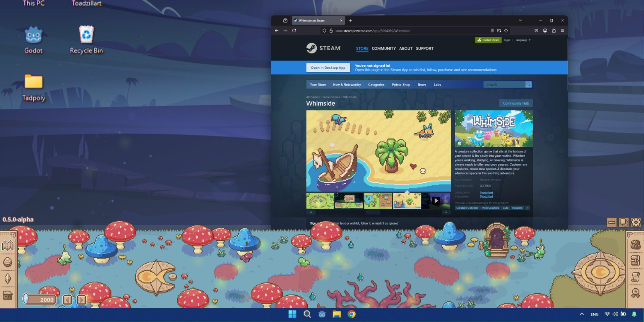Click the right arrow button beside gem counter
This screenshot has width=644, height=322.
(81, 299)
